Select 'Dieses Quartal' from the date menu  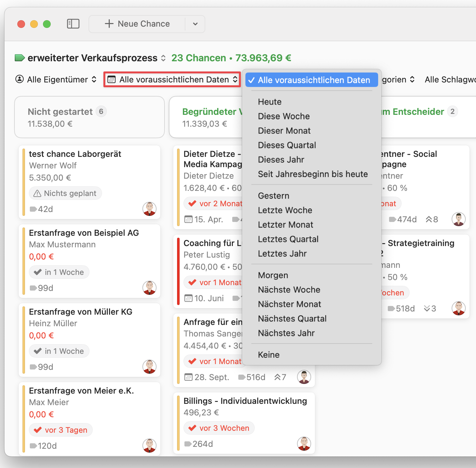click(287, 145)
